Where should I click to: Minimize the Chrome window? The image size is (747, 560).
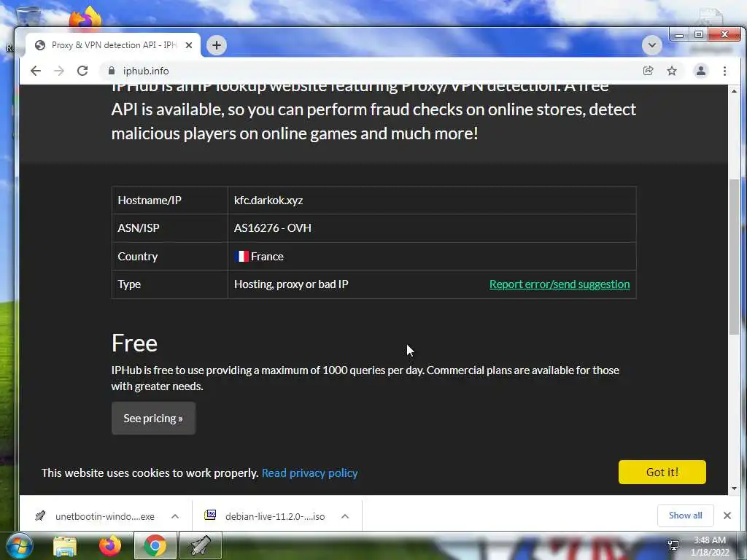point(679,35)
